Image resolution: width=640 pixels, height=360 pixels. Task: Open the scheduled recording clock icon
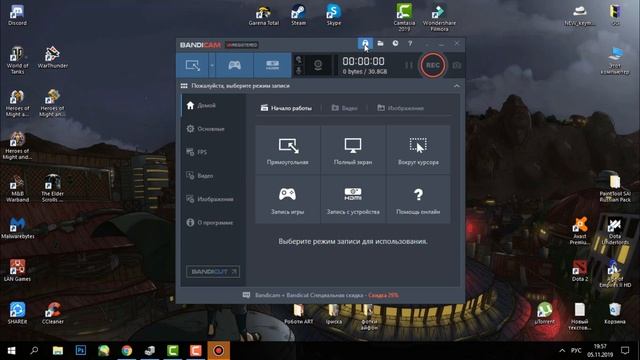pos(395,43)
